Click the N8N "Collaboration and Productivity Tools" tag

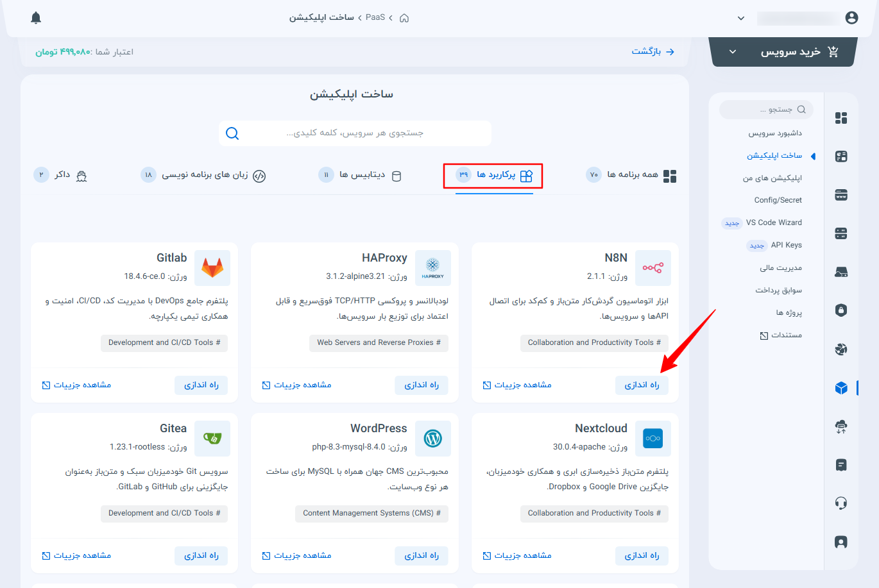pos(594,342)
